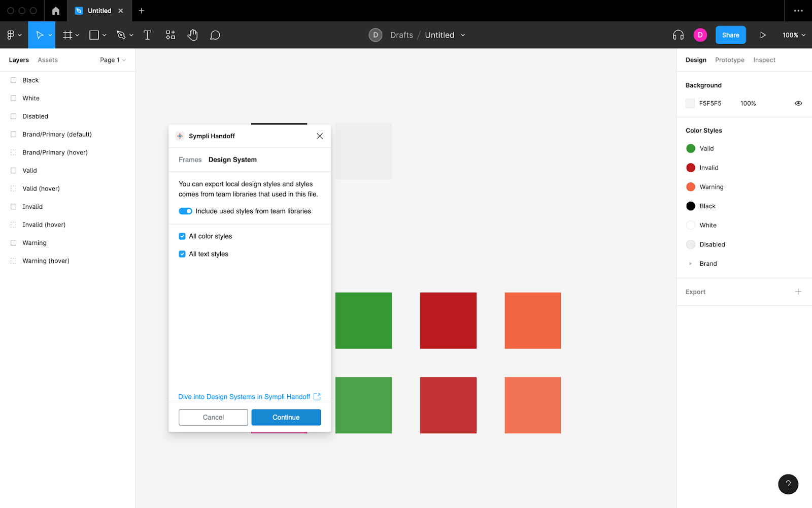This screenshot has height=508, width=812.
Task: Select the Frame tool
Action: pos(67,35)
